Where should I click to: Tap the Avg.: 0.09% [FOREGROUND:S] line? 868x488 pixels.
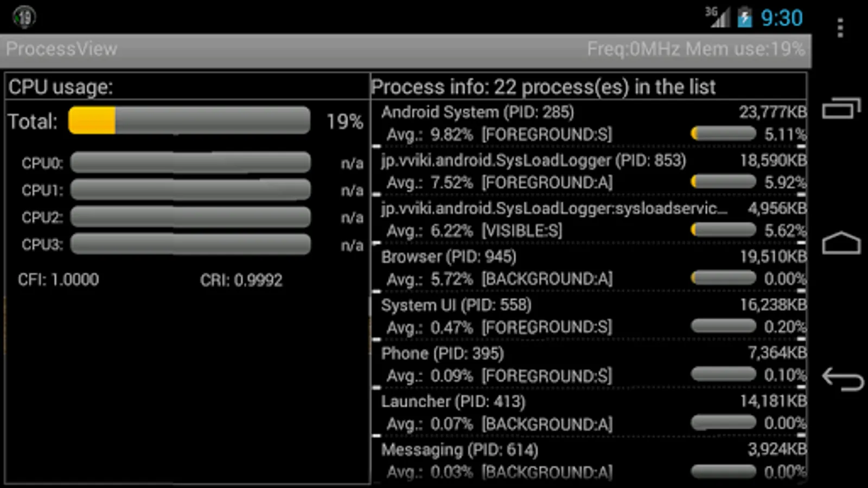point(499,376)
